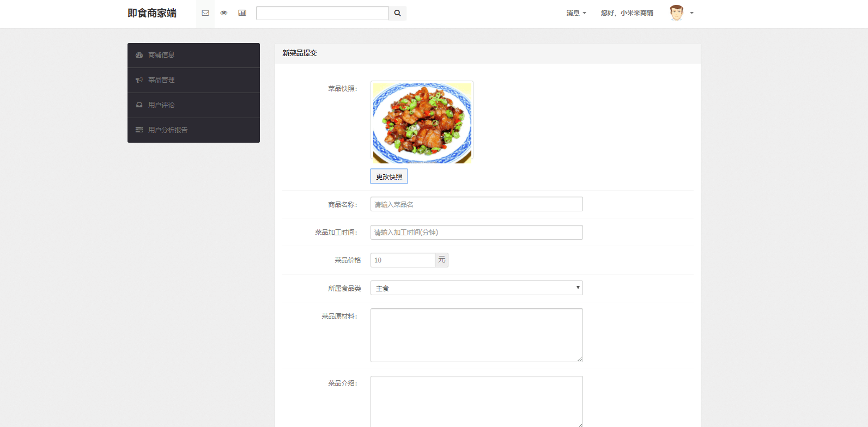Open the 所属食品类 dropdown showing 主食

pyautogui.click(x=477, y=288)
